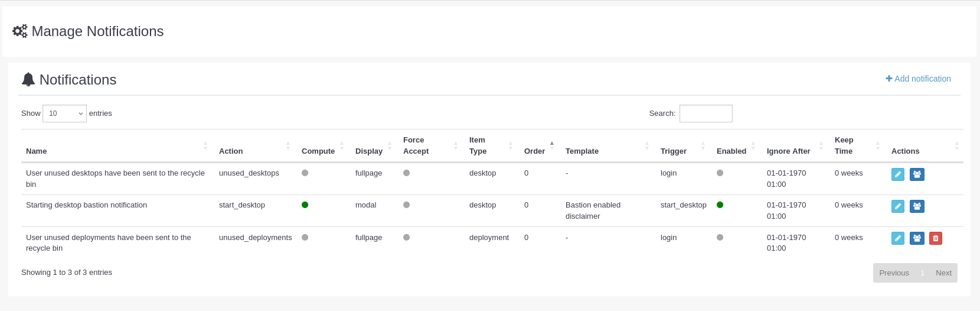980x311 pixels.
Task: Sort the table by Name column
Action: coord(37,151)
